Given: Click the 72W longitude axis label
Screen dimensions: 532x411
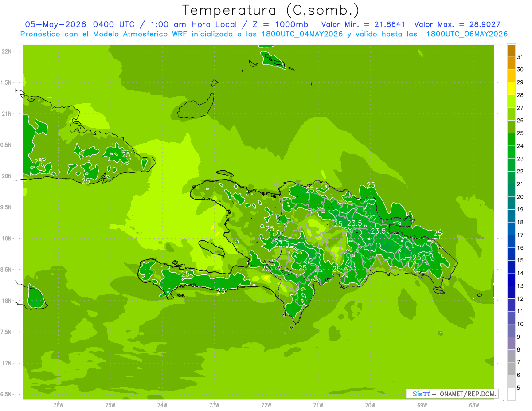Looking at the screenshot, I should point(266,405).
